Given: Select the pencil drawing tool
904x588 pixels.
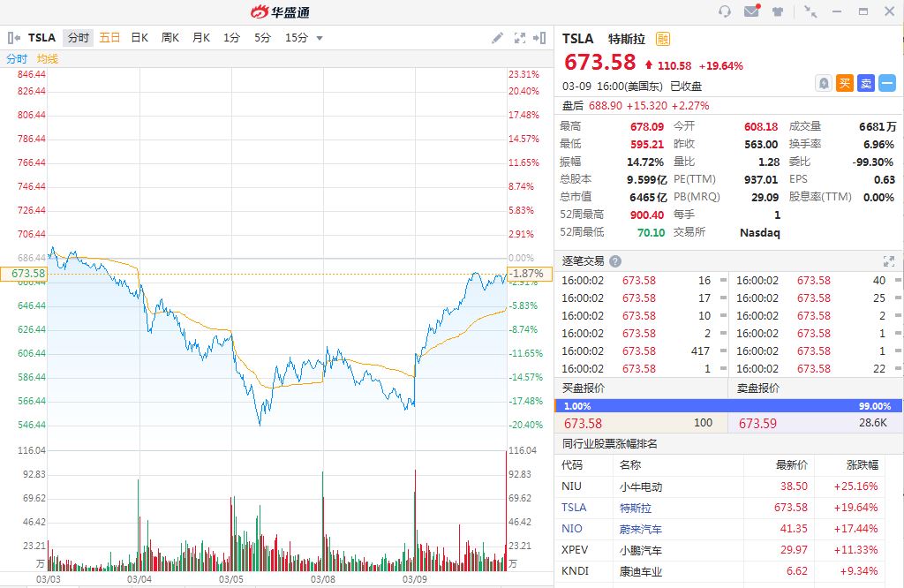Looking at the screenshot, I should tap(498, 38).
